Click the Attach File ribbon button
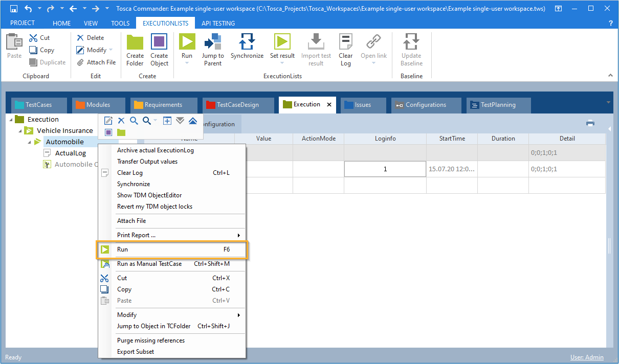619x364 pixels. [96, 62]
